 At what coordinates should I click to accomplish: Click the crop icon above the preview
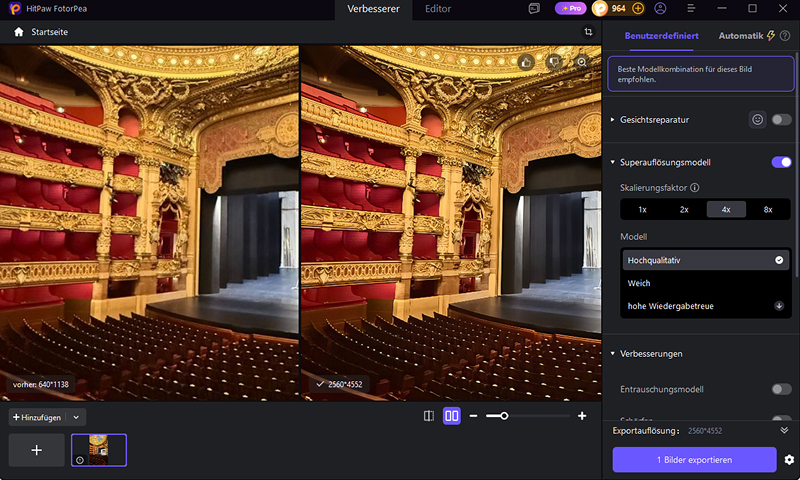click(x=588, y=32)
